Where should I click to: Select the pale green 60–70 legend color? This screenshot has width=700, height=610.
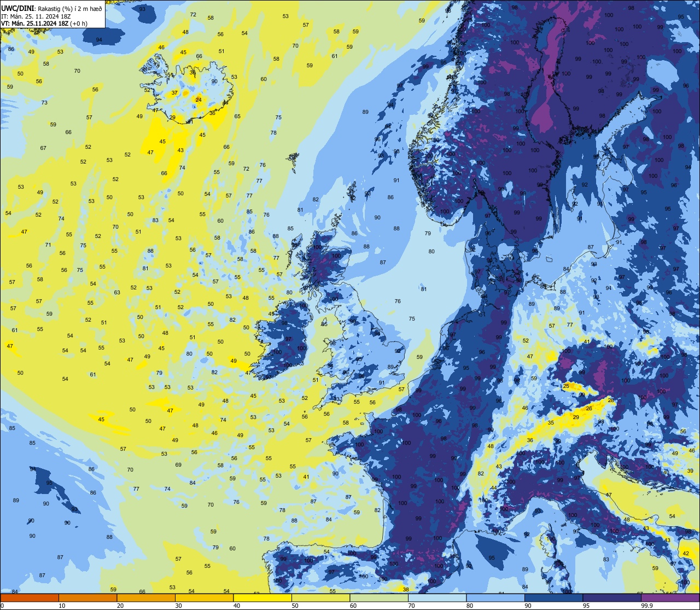point(379,597)
